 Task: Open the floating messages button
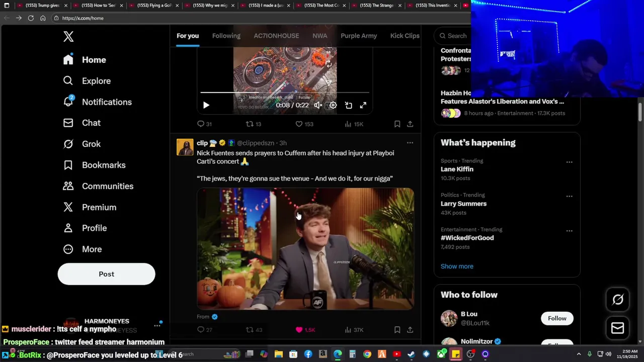pyautogui.click(x=618, y=328)
